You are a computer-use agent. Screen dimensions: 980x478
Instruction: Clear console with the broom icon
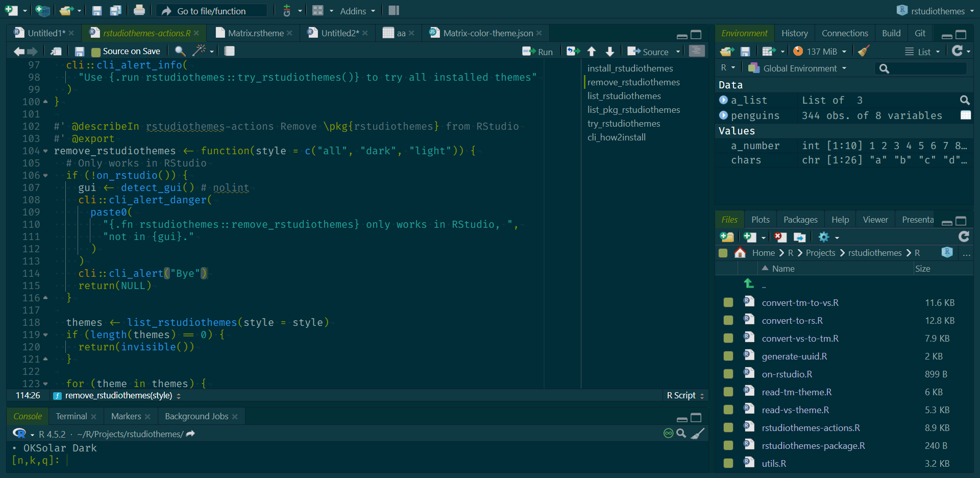coord(698,434)
